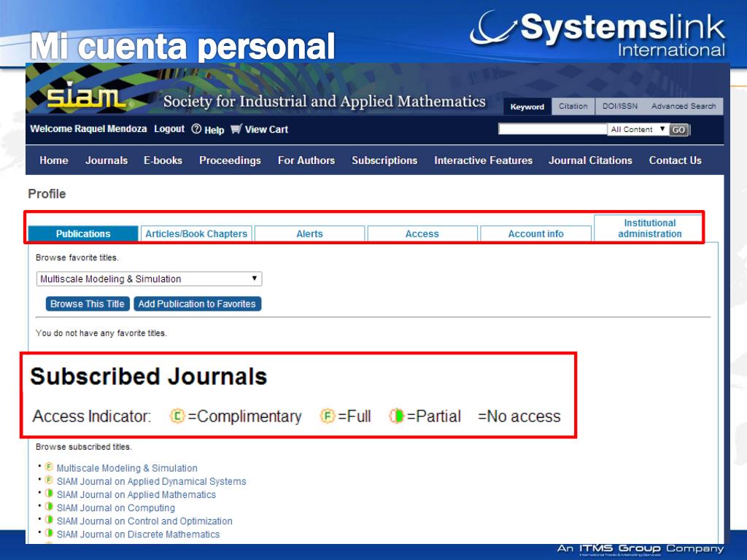Open the Journals menu item
Viewport: 747px width, 560px height.
pyautogui.click(x=107, y=160)
